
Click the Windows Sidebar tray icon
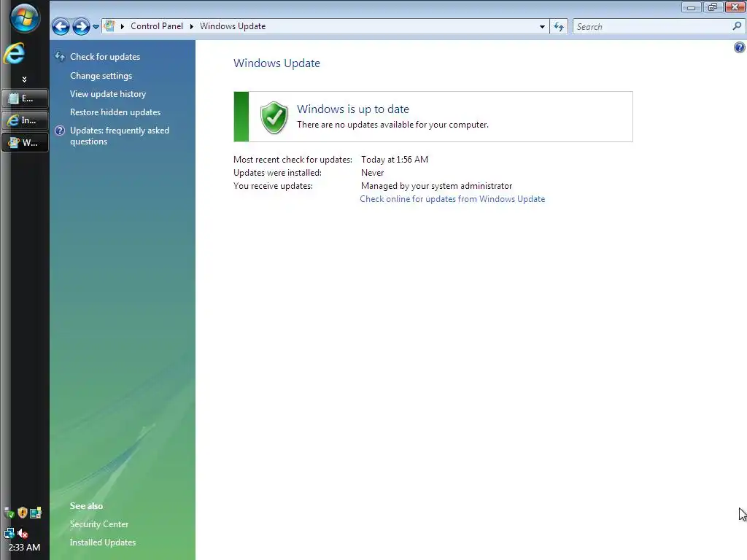click(x=36, y=513)
